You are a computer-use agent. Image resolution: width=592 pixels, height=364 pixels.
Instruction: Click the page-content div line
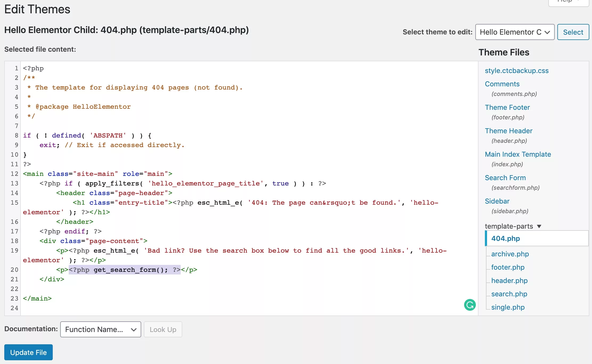[x=94, y=241]
